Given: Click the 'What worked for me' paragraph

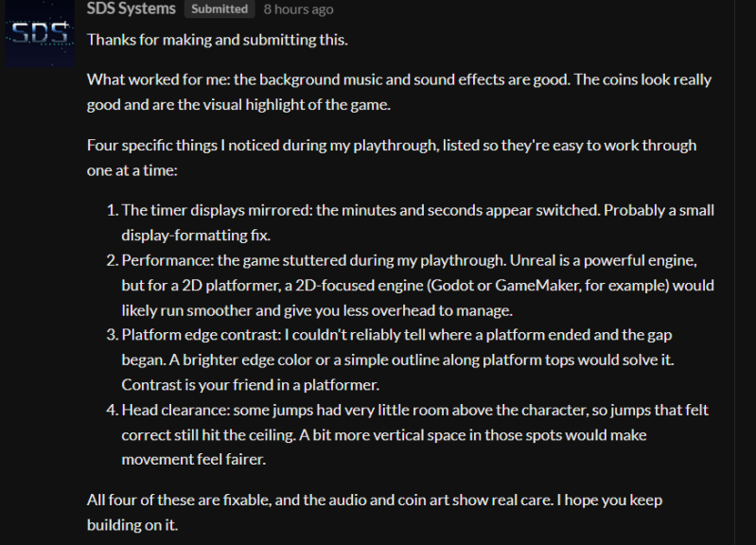Looking at the screenshot, I should pos(399,92).
